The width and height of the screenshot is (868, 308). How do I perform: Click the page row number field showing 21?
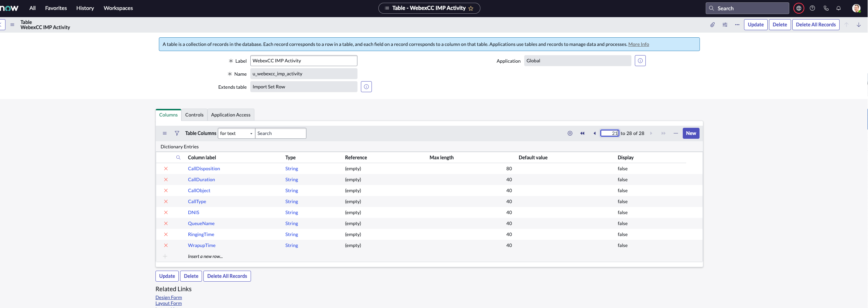pos(609,133)
